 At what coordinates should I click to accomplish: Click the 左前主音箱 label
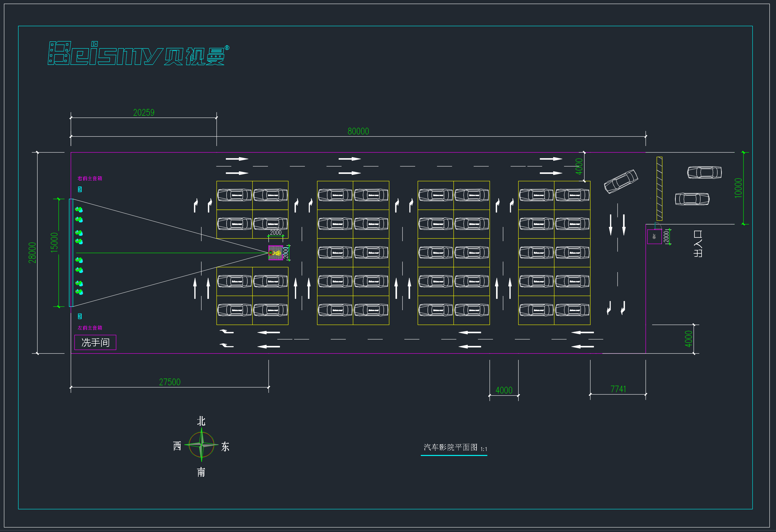coord(90,328)
